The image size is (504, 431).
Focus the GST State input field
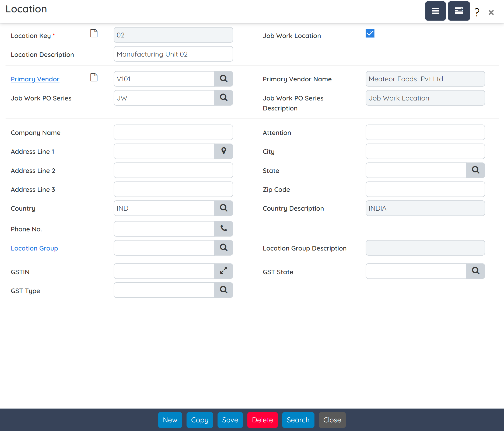(x=416, y=271)
